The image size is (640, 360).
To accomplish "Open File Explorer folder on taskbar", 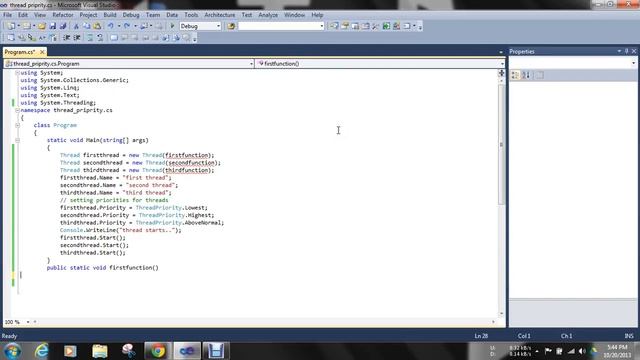I will pyautogui.click(x=100, y=351).
